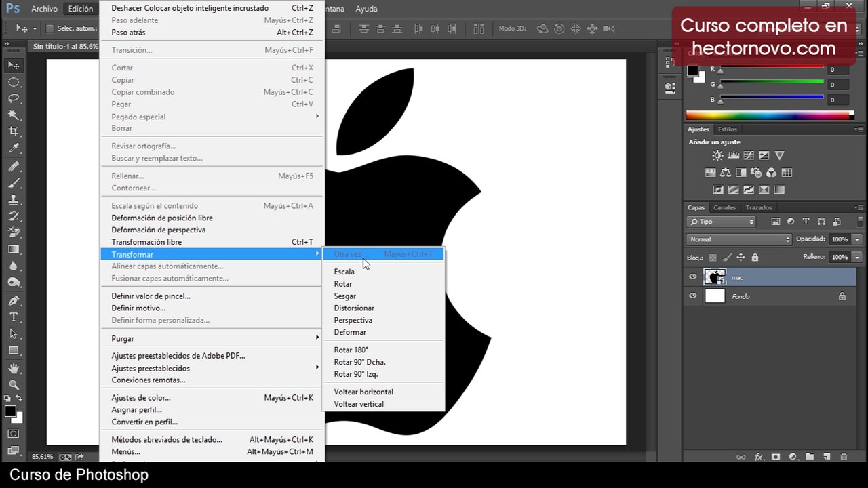This screenshot has width=868, height=488.
Task: Click the R value input field
Action: pyautogui.click(x=840, y=69)
